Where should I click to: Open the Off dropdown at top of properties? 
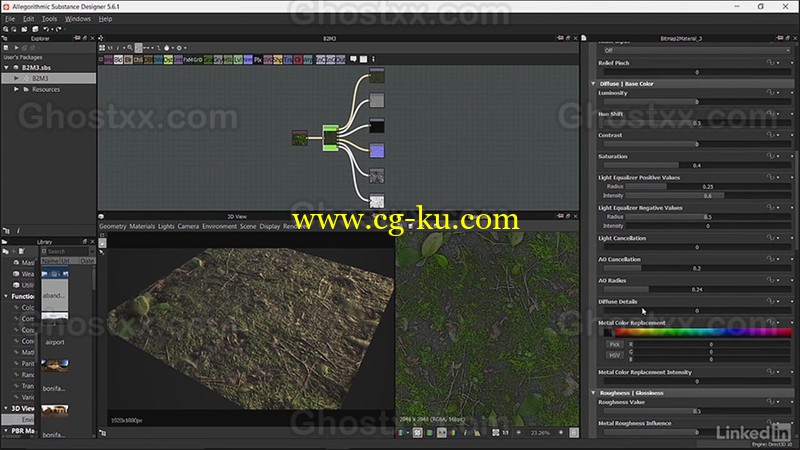pyautogui.click(x=695, y=51)
